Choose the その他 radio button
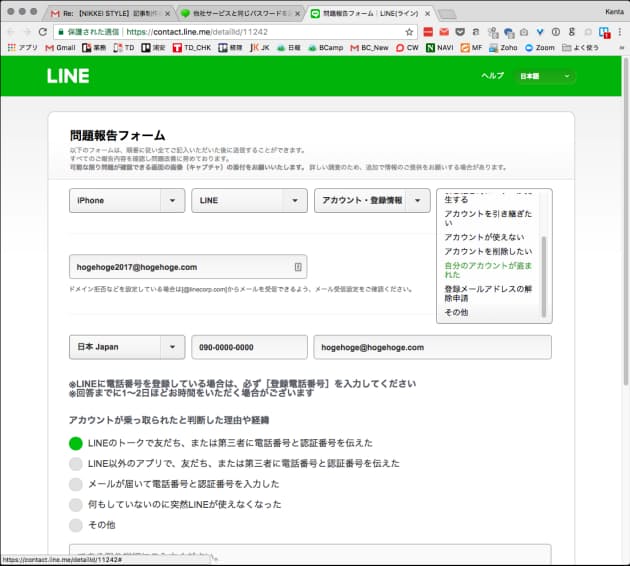Image resolution: width=630 pixels, height=566 pixels. [76, 525]
